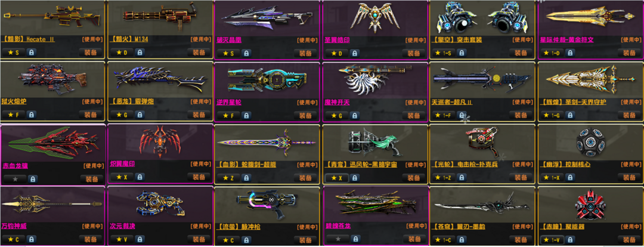Click lock icon under 【流萤】脉冲枪
Viewport: 644px width, 247px height.
coord(246,240)
